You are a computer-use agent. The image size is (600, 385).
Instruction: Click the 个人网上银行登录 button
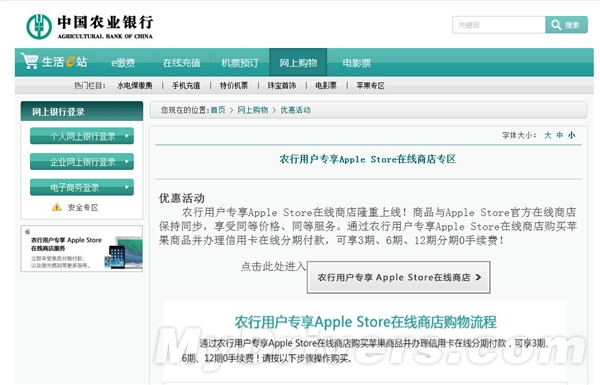(x=82, y=136)
